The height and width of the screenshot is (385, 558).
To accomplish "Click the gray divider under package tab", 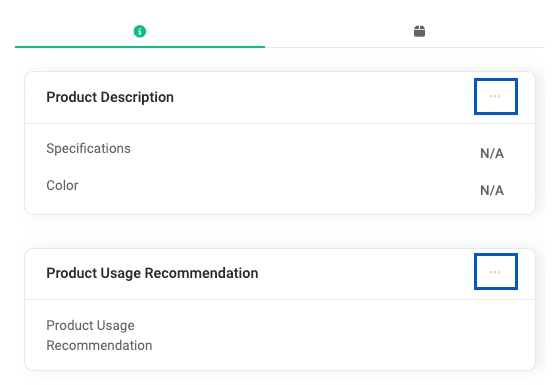I will (x=405, y=47).
